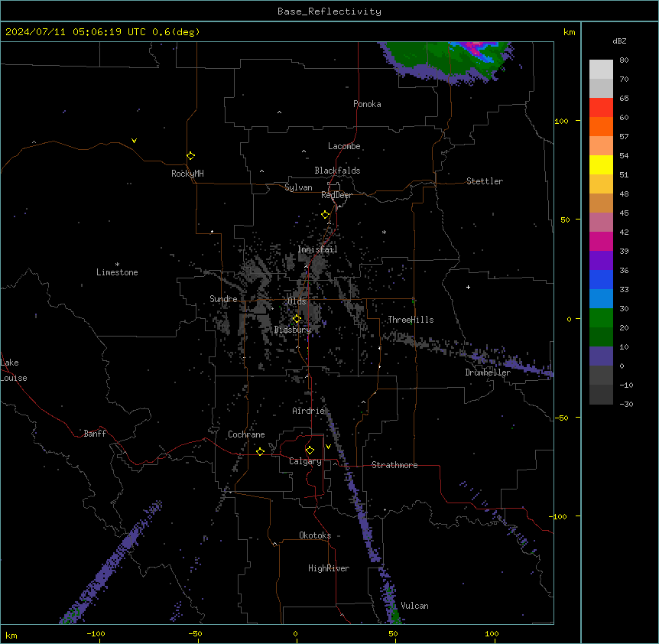Click the Vulcan label
659x644 pixels.
tap(415, 606)
